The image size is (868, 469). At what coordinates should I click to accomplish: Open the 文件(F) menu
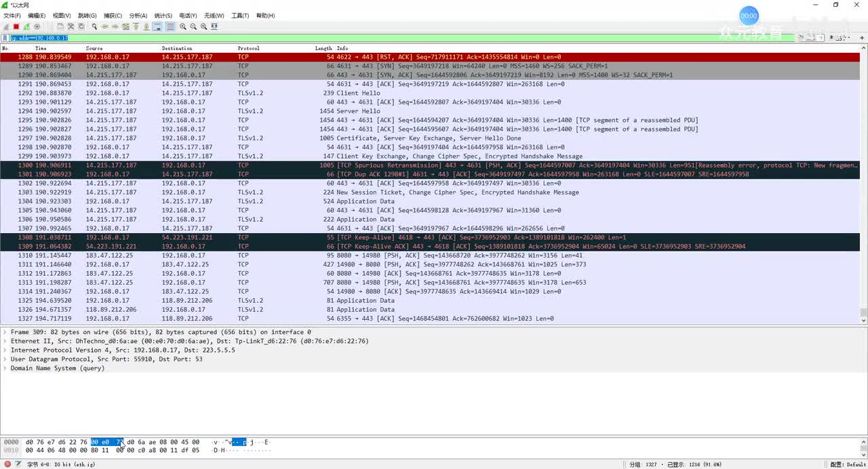[x=12, y=16]
